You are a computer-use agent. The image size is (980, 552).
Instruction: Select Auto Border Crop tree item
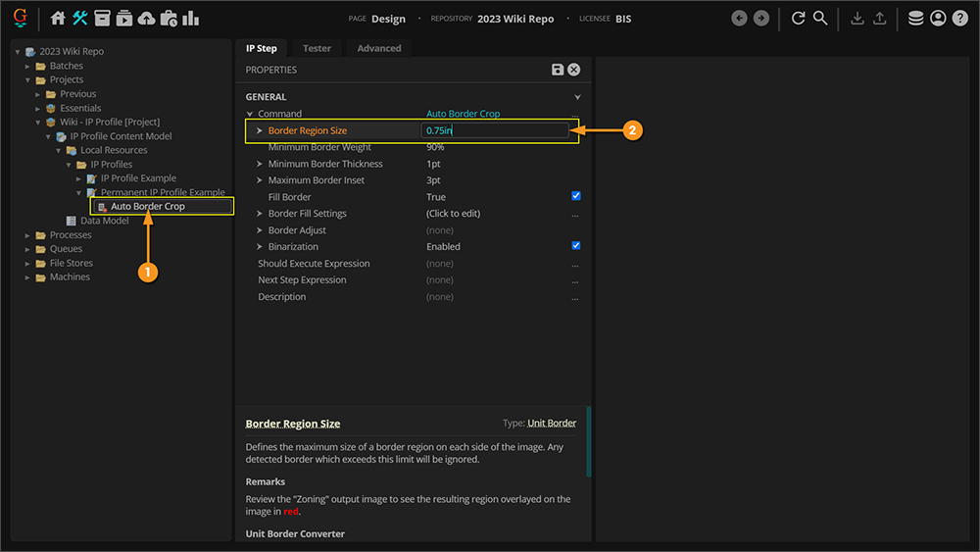147,207
